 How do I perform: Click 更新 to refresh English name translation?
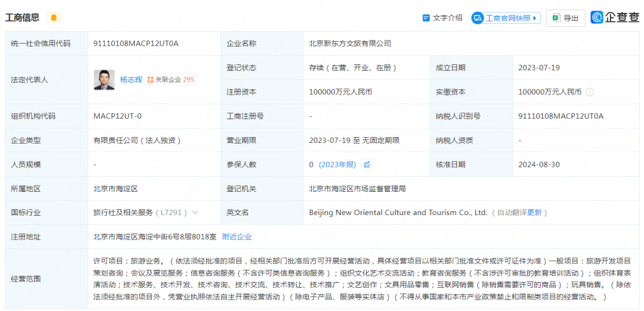click(534, 213)
